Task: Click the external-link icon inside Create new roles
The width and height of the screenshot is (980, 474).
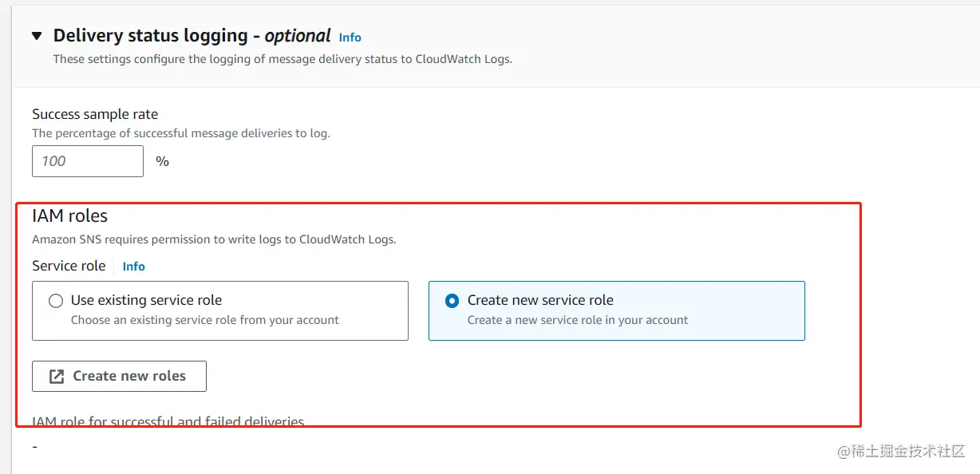Action: click(56, 376)
